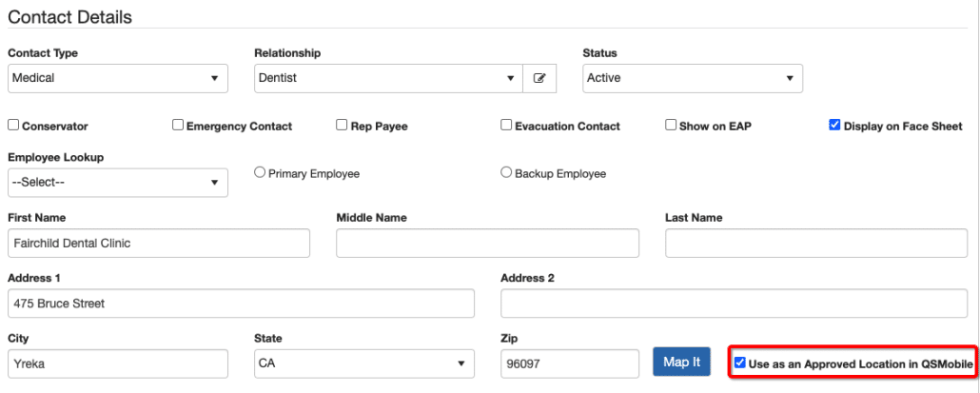Open the State dropdown showing CA
980x393 pixels.
363,364
